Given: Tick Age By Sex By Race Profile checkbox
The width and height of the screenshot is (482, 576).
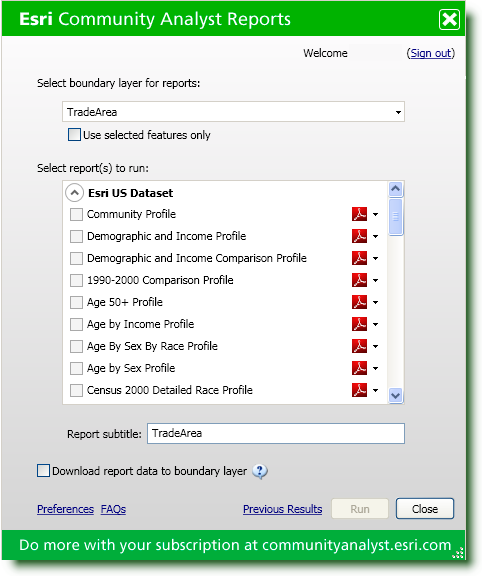Looking at the screenshot, I should (76, 346).
